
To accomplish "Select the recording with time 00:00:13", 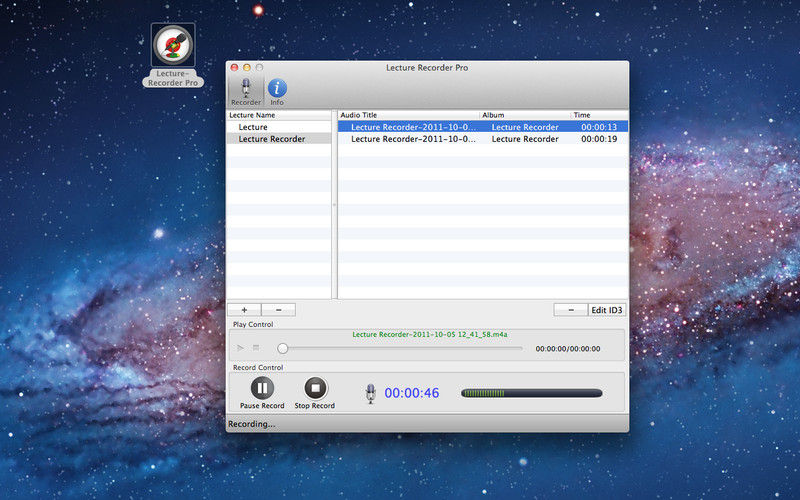I will coord(483,127).
